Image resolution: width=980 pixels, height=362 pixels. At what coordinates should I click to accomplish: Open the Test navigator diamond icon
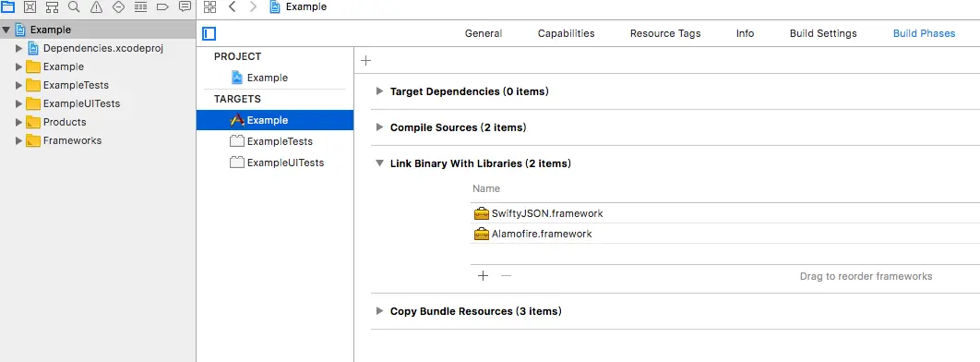(118, 7)
